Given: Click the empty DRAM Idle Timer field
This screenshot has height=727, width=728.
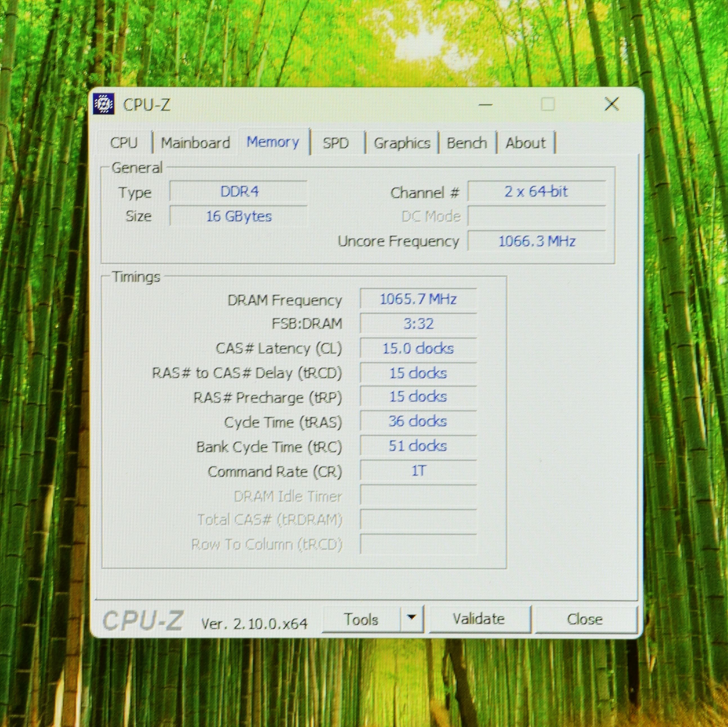Looking at the screenshot, I should click(x=418, y=495).
